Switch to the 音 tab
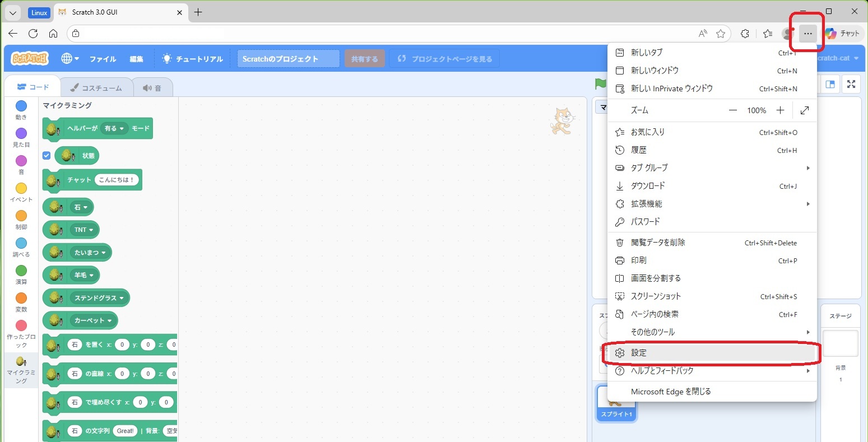Image resolution: width=868 pixels, height=442 pixels. tap(152, 88)
